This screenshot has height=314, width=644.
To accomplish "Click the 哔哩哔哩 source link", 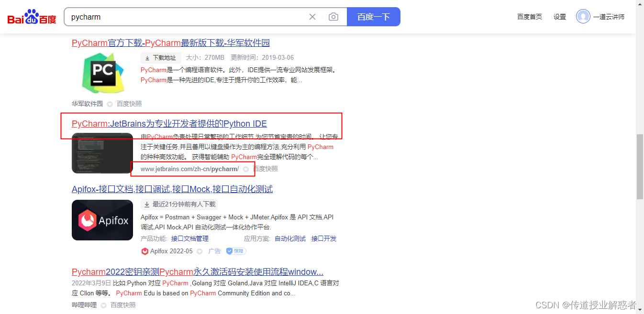I will tap(84, 305).
